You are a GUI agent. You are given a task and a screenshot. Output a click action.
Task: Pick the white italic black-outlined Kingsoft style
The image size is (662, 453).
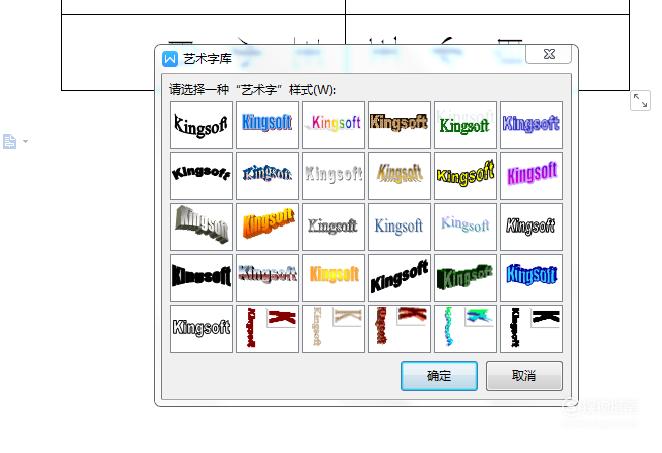point(532,227)
